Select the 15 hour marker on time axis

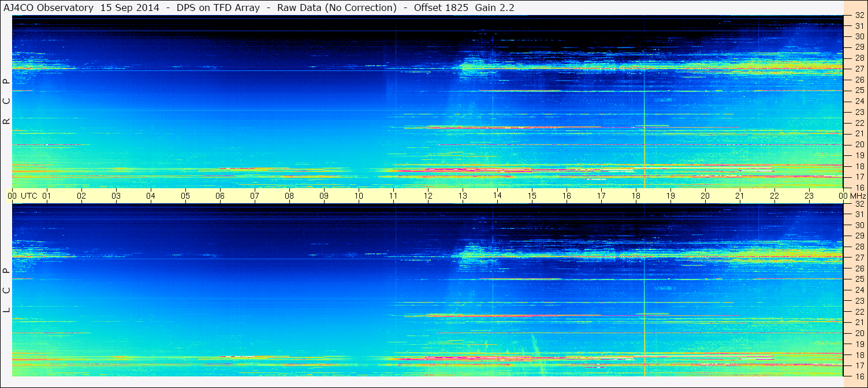[532, 196]
